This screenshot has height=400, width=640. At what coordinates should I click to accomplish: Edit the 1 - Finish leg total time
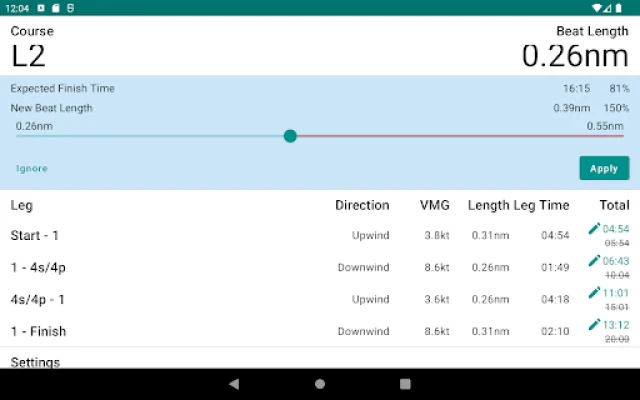pos(595,324)
